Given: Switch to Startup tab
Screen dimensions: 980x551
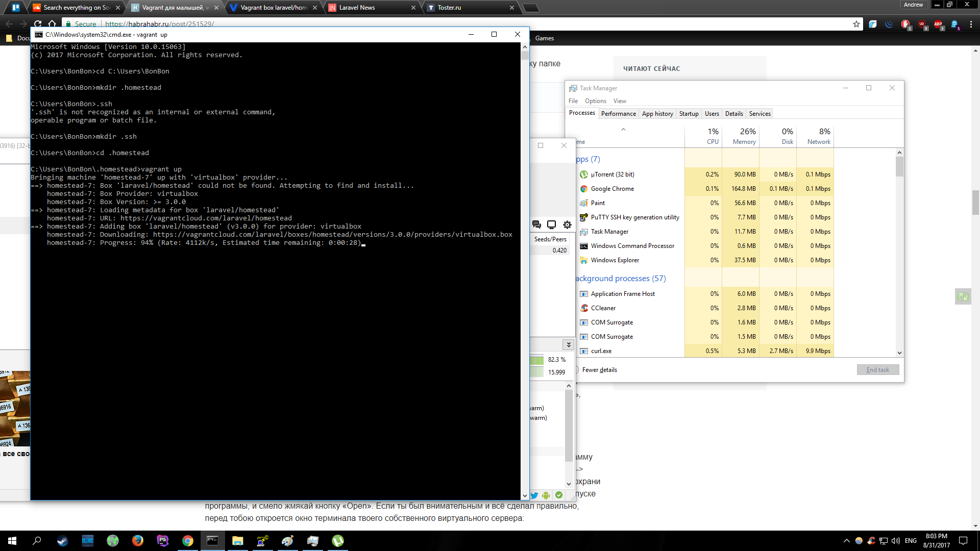Looking at the screenshot, I should 689,114.
